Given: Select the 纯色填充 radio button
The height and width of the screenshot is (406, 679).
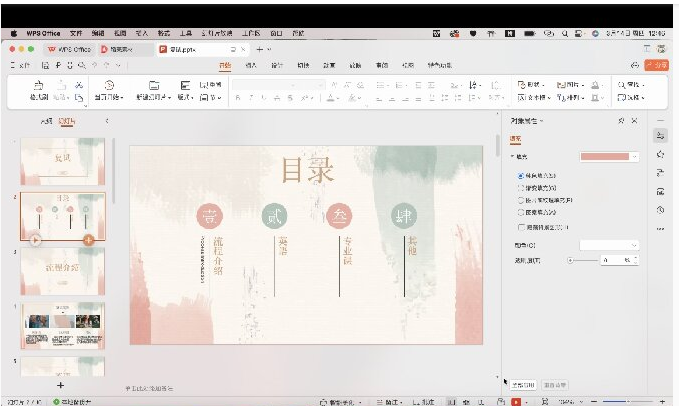Looking at the screenshot, I should click(520, 175).
